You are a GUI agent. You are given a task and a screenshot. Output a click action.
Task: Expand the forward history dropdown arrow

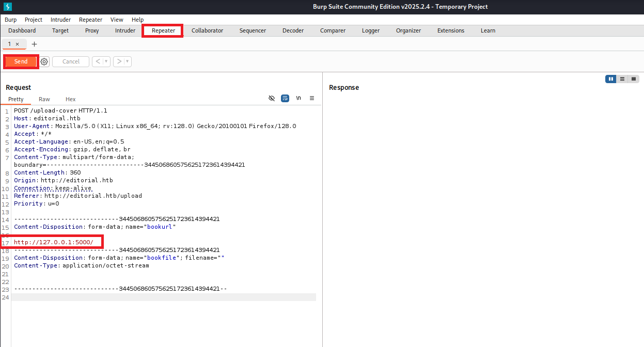[128, 61]
